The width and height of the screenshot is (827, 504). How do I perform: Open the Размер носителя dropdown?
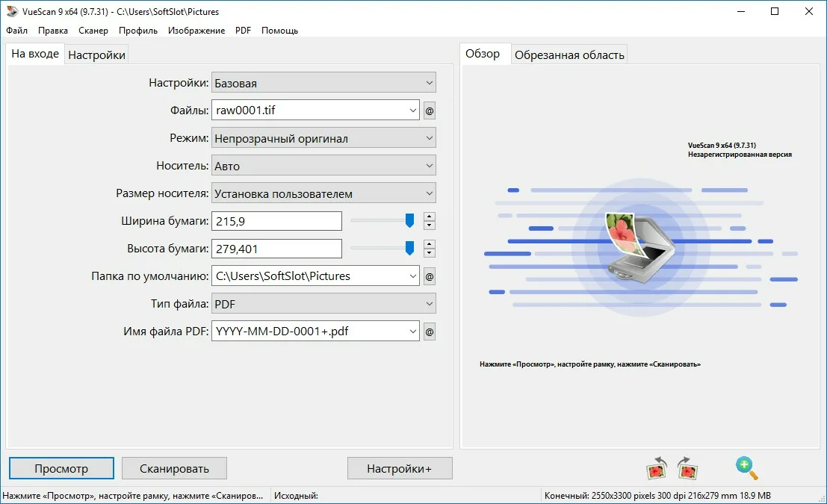coord(323,193)
